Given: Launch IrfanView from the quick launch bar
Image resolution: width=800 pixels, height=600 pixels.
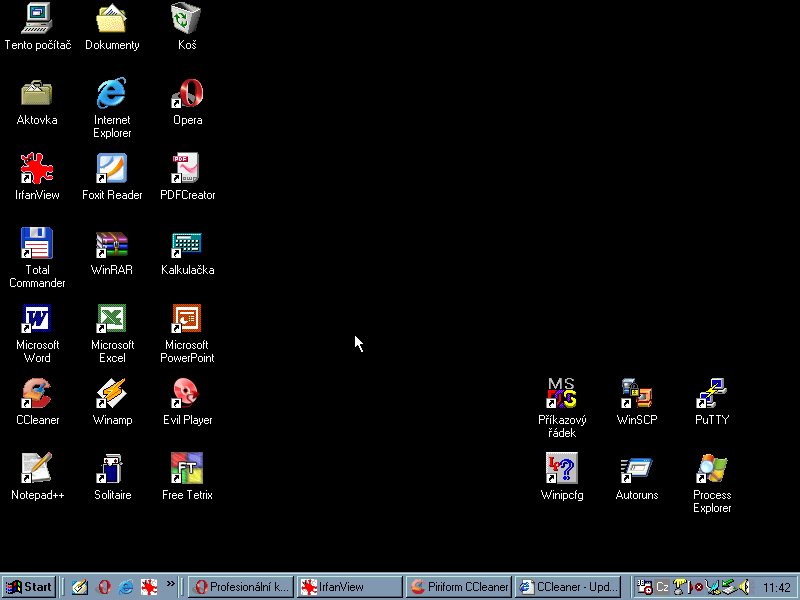Looking at the screenshot, I should point(149,587).
